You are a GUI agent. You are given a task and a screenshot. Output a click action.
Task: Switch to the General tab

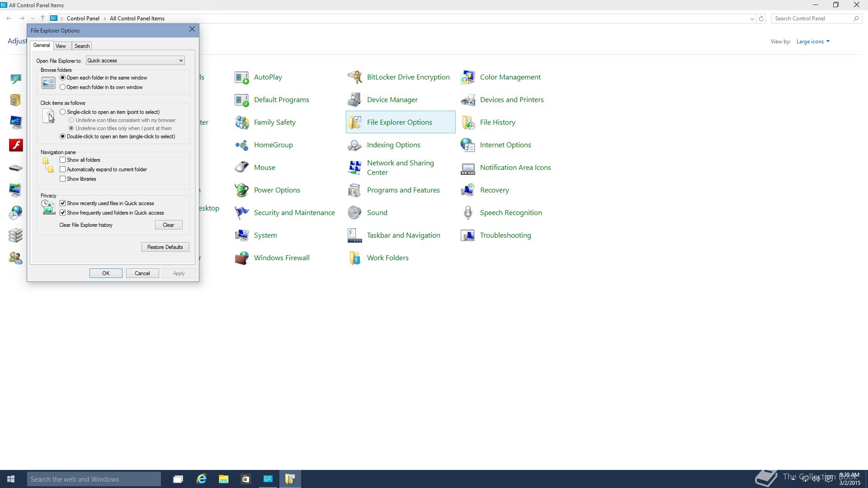42,45
